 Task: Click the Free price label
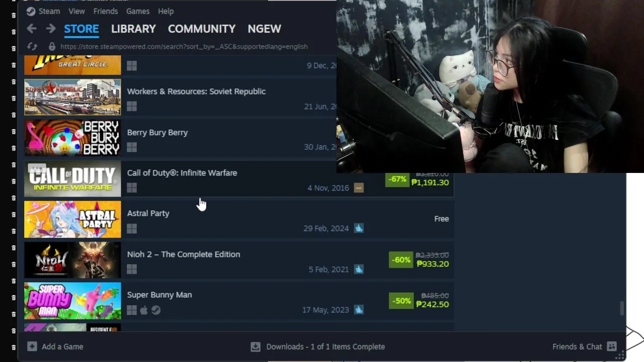441,219
